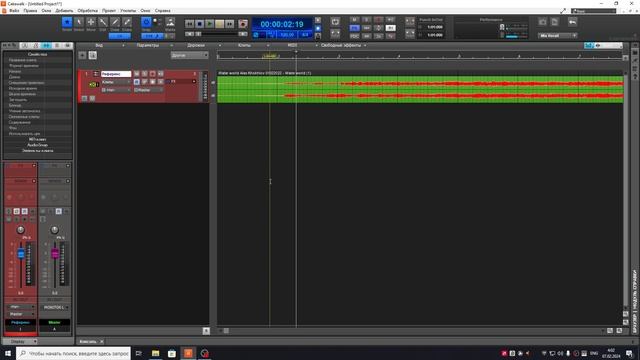640x360 pixels.
Task: Open the Параметры track view menu
Action: 148,45
